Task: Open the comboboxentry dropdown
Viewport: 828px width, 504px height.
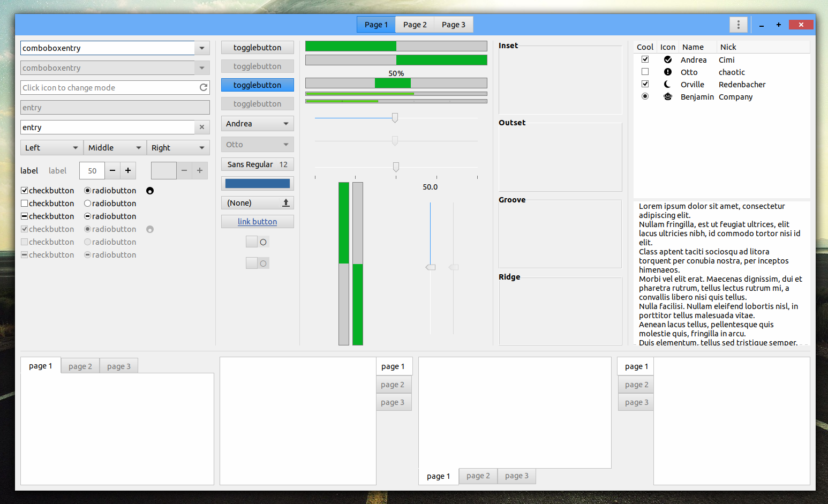Action: pos(202,48)
